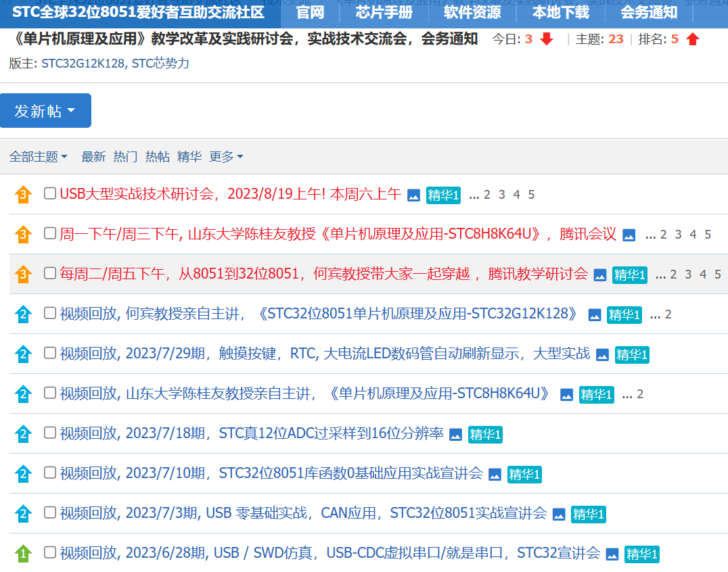Tick the checkbox for the 2023/6/28期 thread
This screenshot has height=572, width=728.
(49, 552)
